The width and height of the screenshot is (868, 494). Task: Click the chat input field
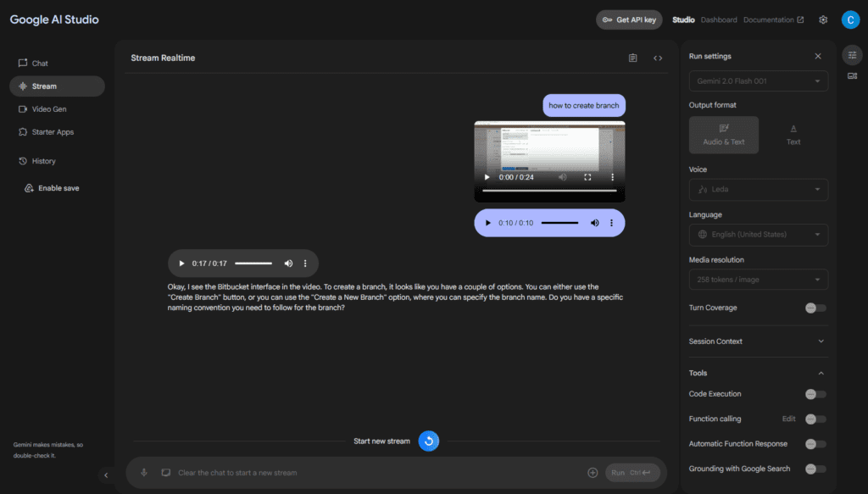(x=379, y=473)
